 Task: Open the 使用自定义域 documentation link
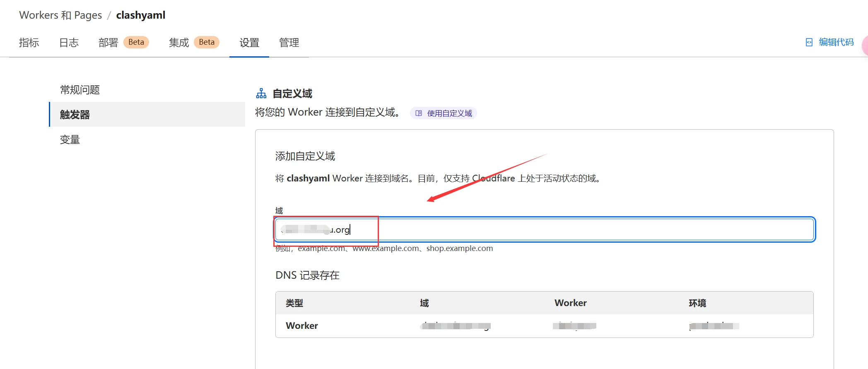coord(449,113)
